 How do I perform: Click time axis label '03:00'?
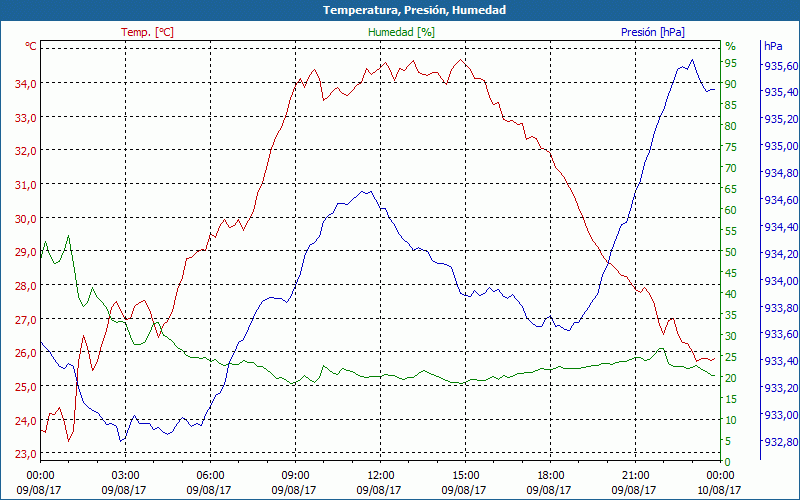(125, 476)
